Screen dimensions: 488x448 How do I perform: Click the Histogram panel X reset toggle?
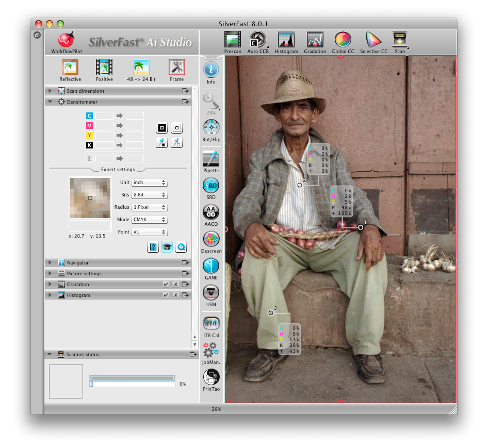[175, 295]
